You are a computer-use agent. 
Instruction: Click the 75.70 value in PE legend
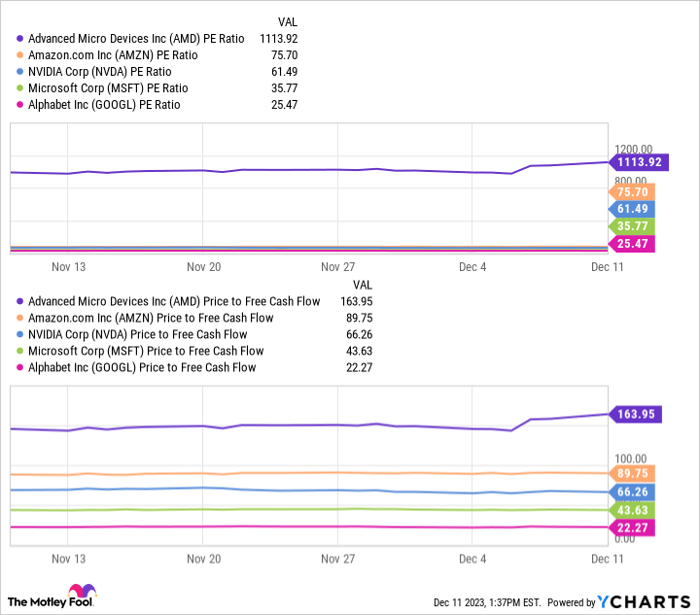point(284,55)
